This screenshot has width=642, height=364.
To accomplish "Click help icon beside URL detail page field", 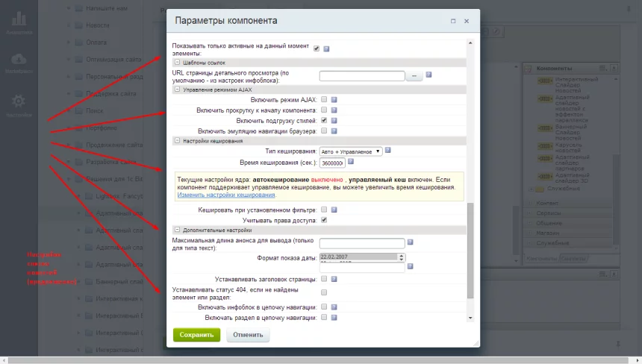I will (429, 75).
